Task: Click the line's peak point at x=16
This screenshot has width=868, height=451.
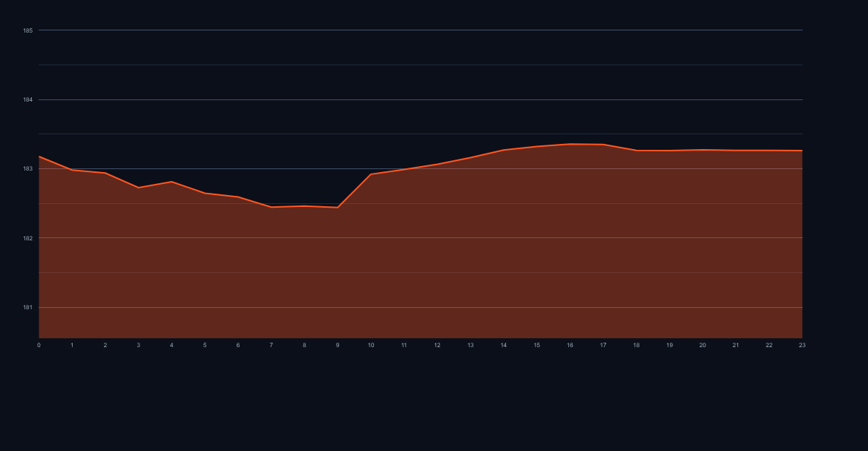Action: pyautogui.click(x=571, y=144)
